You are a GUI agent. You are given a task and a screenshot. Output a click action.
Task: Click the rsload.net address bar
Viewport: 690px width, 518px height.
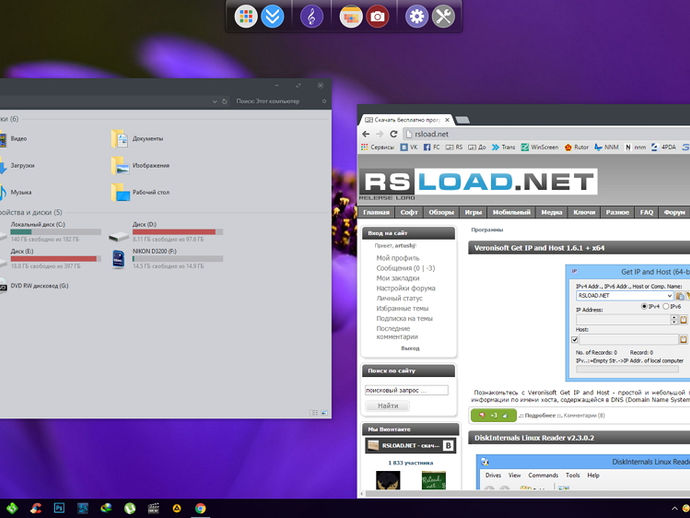(x=546, y=134)
